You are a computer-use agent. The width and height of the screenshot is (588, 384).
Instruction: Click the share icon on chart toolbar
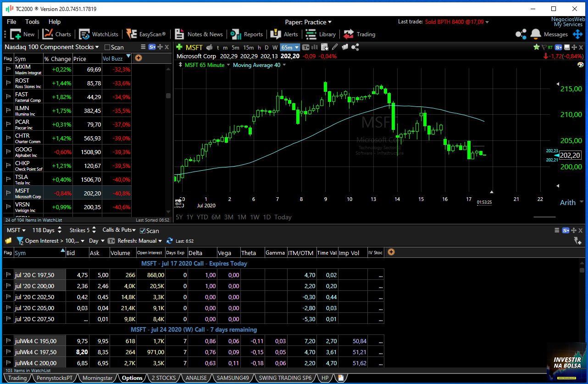355,47
